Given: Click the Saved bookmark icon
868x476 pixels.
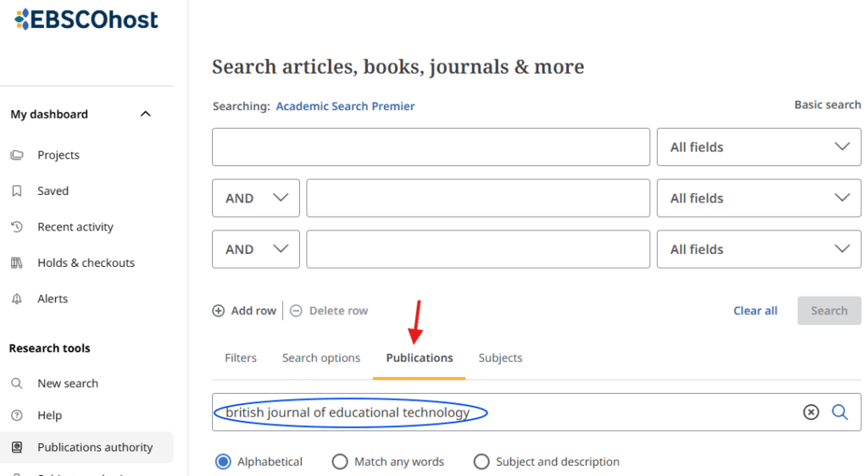Looking at the screenshot, I should [17, 191].
